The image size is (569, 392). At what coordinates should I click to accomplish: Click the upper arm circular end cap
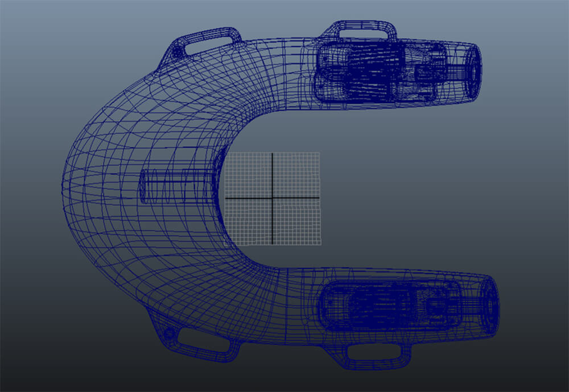point(472,66)
